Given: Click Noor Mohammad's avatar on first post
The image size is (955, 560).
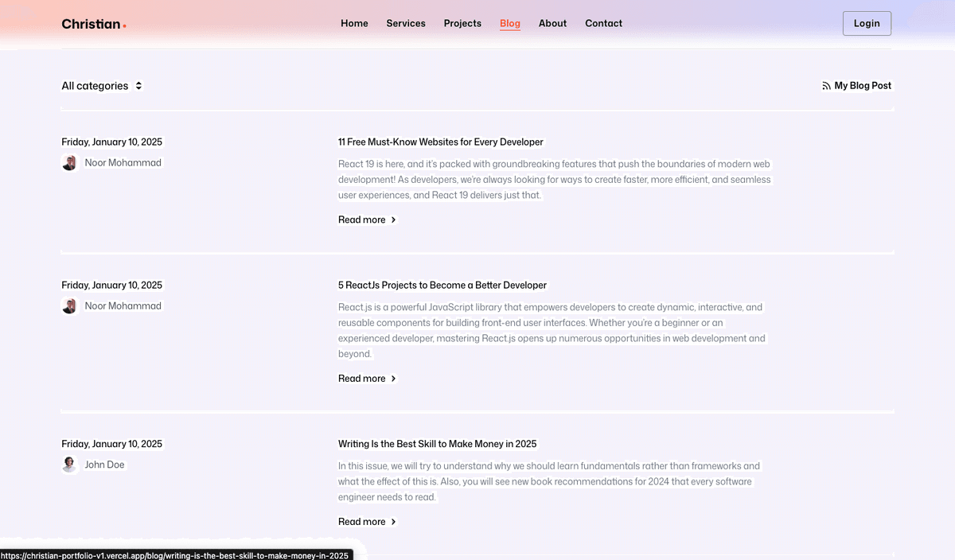Looking at the screenshot, I should pos(69,163).
